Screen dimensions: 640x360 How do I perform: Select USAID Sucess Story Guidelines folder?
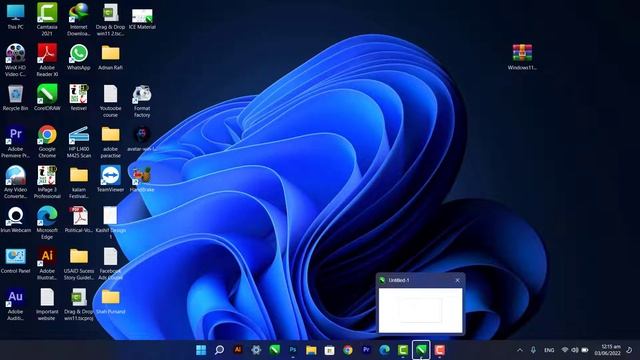point(78,263)
